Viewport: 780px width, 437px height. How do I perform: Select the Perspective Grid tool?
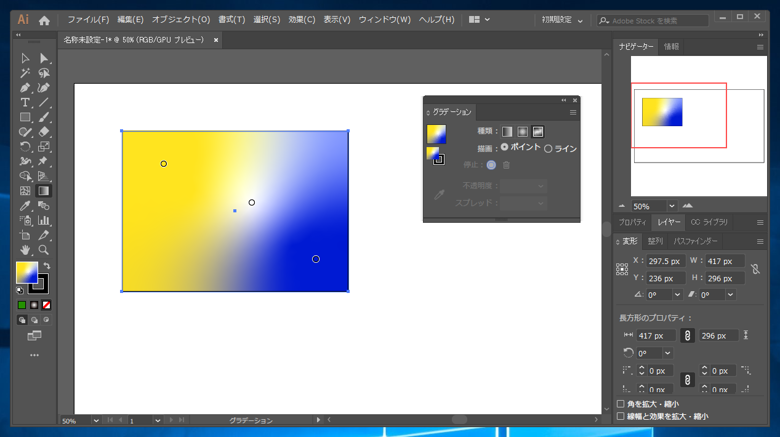click(x=44, y=176)
